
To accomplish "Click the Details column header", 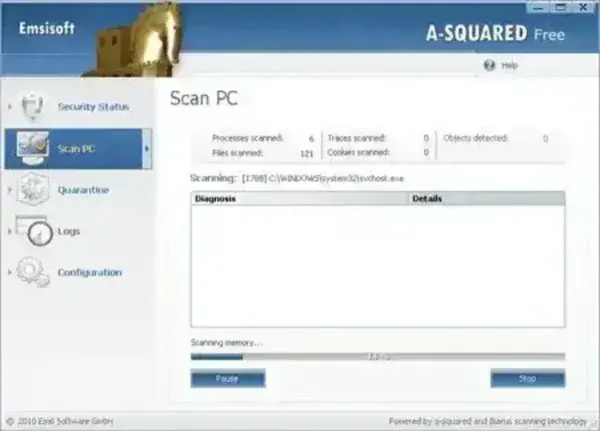I will (x=486, y=199).
